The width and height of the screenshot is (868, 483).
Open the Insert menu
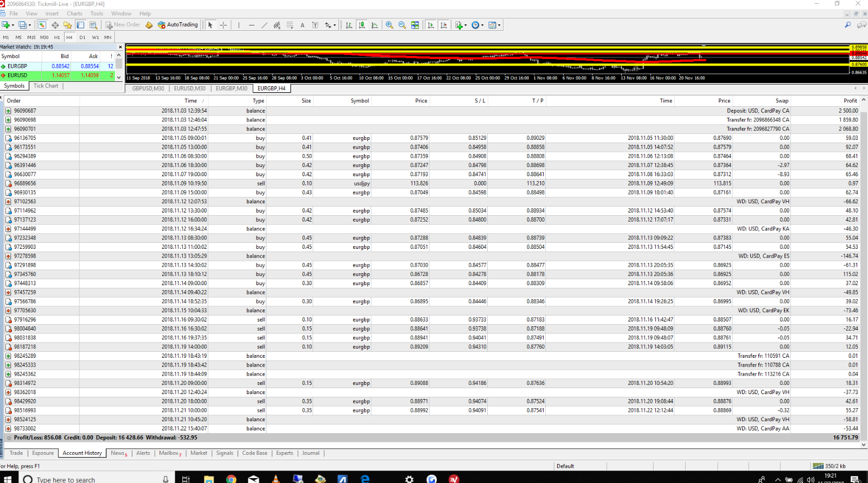(x=52, y=14)
